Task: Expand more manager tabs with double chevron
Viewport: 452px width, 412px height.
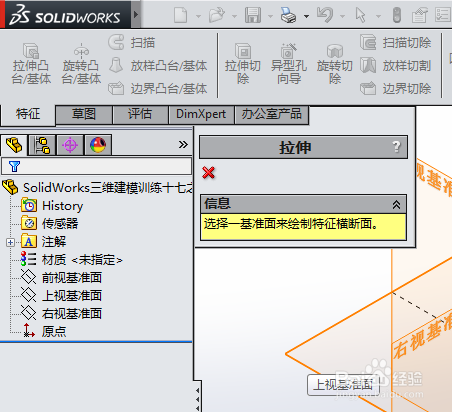Action: pos(183,145)
